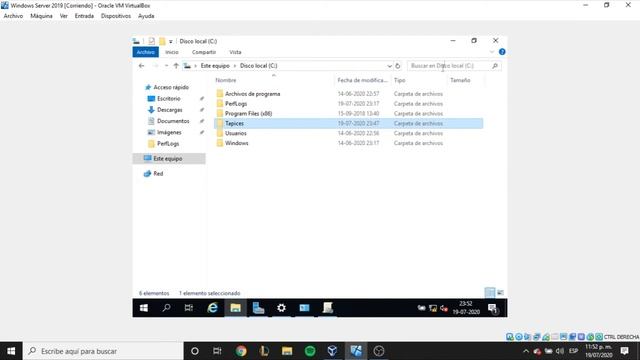Sort by Tipo column header
640x360 pixels.
400,80
